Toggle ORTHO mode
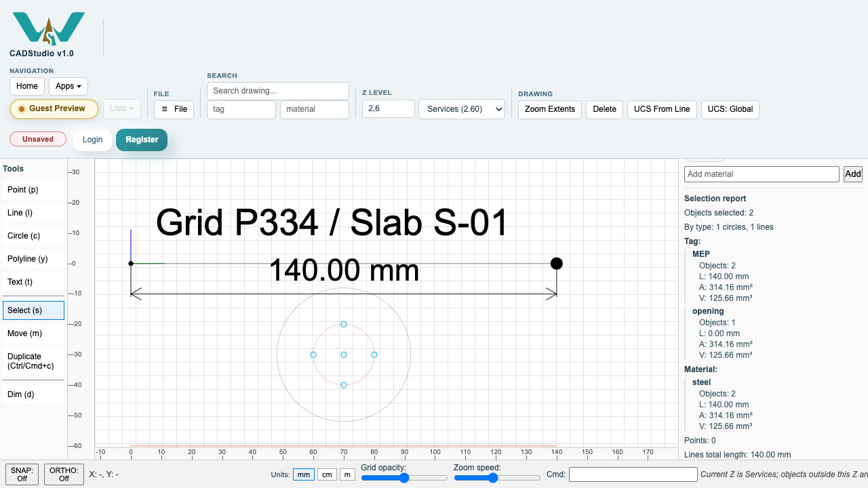Image resolution: width=868 pixels, height=488 pixels. (64, 474)
